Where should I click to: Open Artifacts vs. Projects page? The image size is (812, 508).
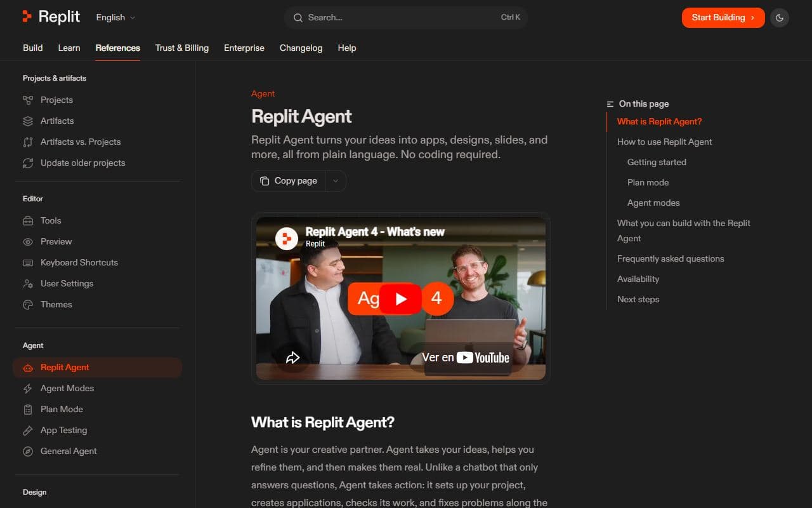coord(98,142)
